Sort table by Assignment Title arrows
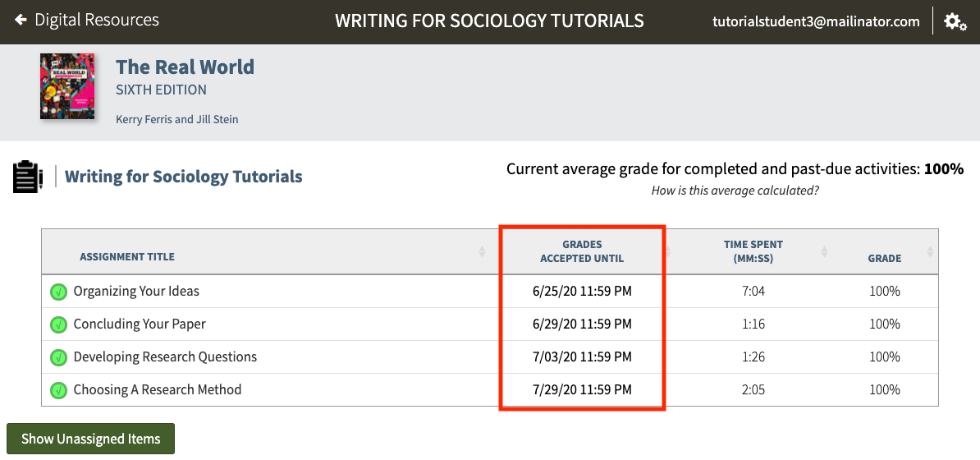 (x=482, y=251)
